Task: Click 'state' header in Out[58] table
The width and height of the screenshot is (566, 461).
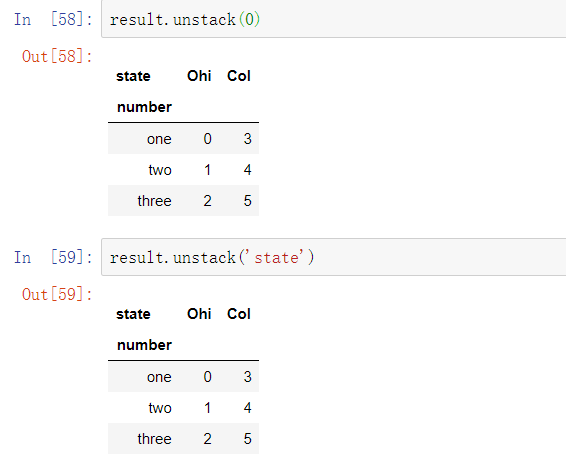Action: tap(133, 76)
